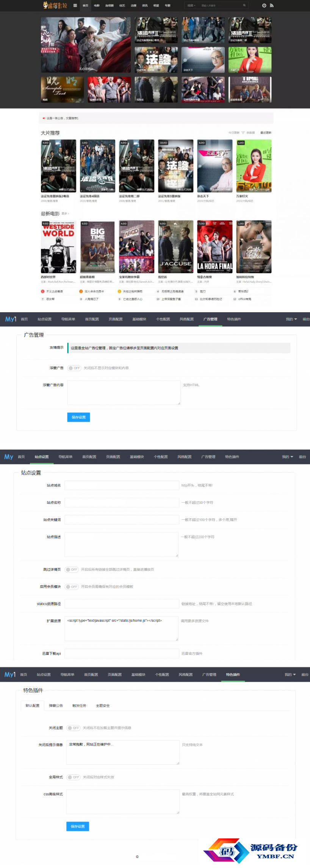Toggle the 全局样式 switch
310x868 pixels.
click(x=74, y=777)
